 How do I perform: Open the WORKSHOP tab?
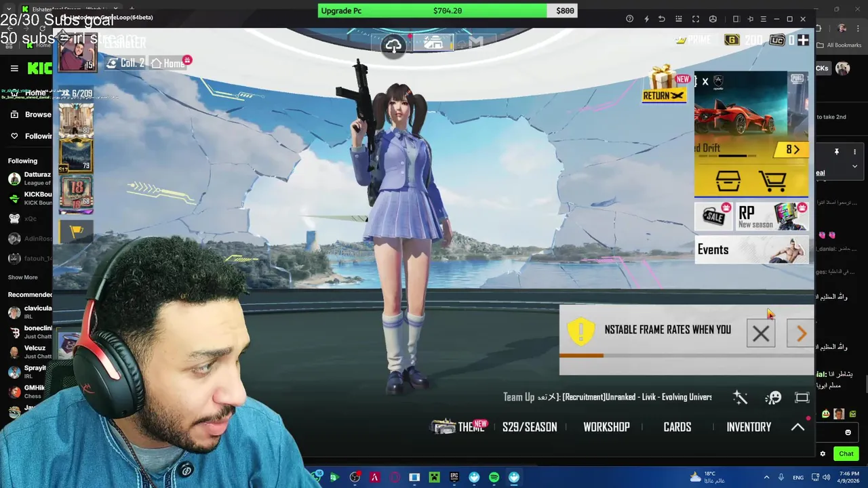606,427
